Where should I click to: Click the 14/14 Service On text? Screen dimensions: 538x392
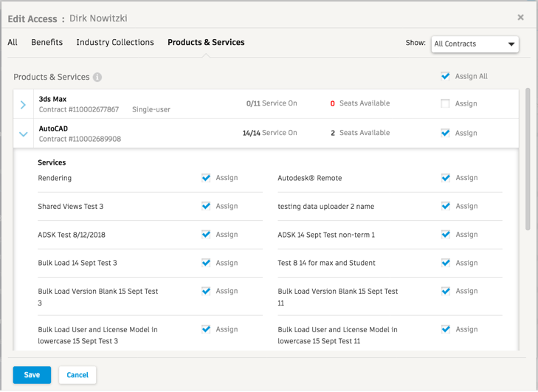269,133
